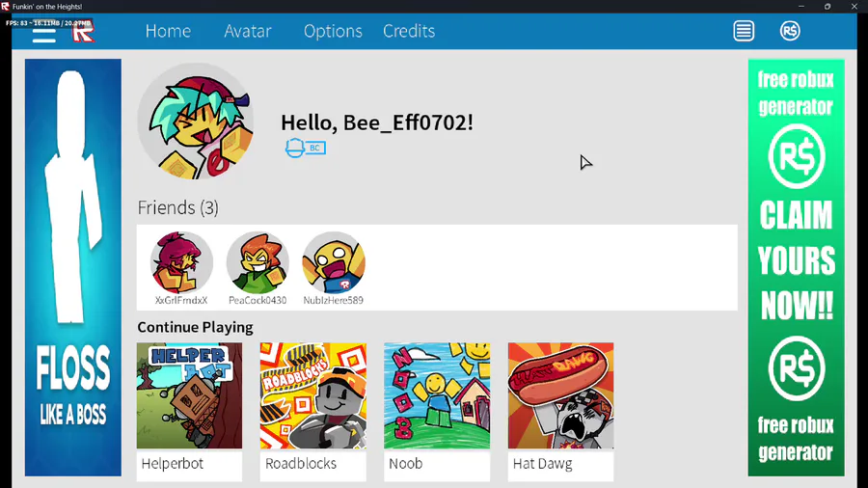Open XxGrlFrndxX friend avatar
The image size is (868, 488).
pos(181,262)
